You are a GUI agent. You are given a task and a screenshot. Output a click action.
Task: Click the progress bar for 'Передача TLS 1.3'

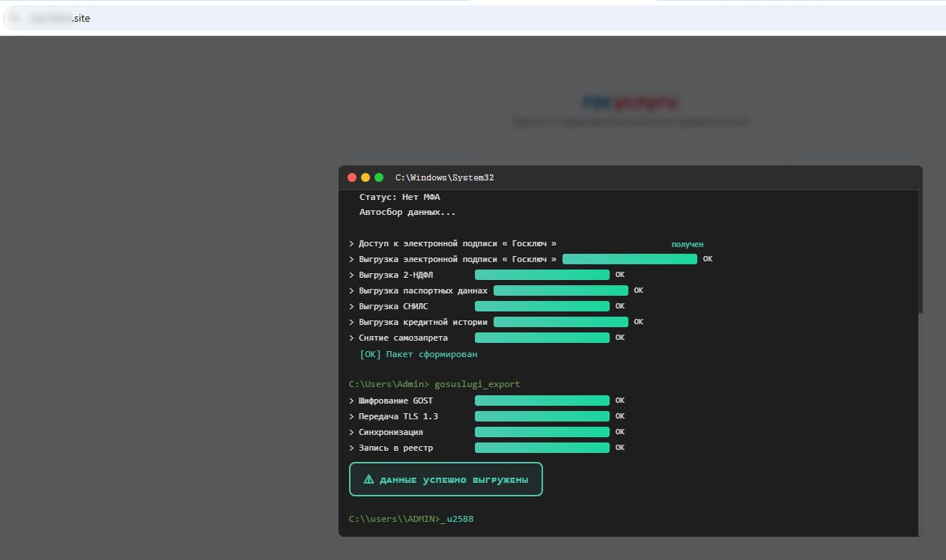(542, 416)
